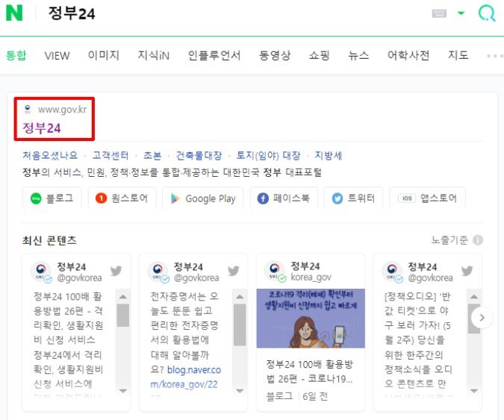504x420 pixels.
Task: Click the 블로그 channel button
Action: (52, 198)
